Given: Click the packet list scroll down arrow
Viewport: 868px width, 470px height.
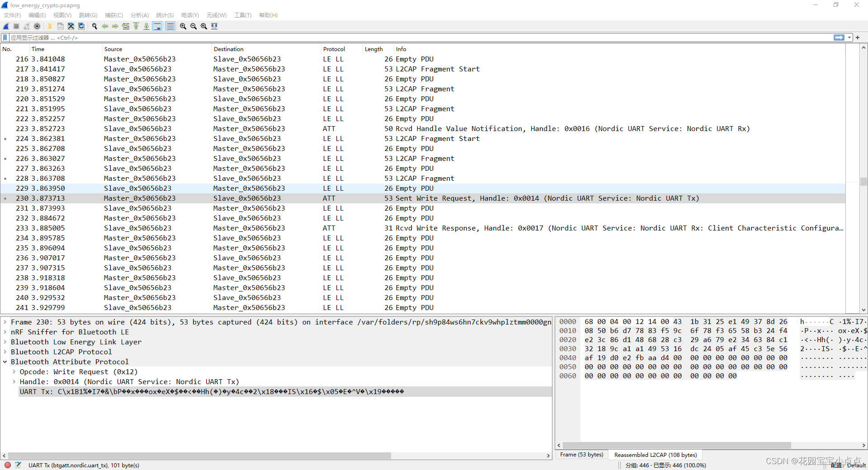Looking at the screenshot, I should point(863,310).
